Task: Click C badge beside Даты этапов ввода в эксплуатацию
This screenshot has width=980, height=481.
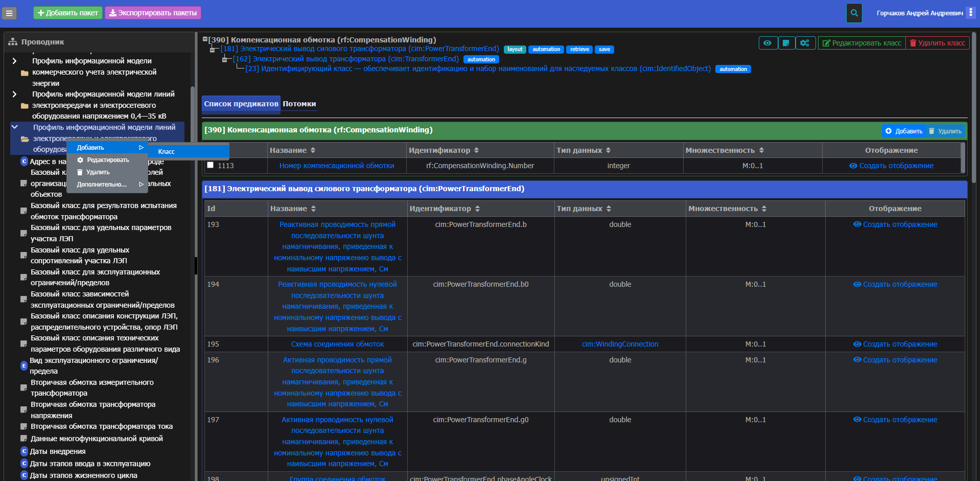Action: [x=24, y=464]
